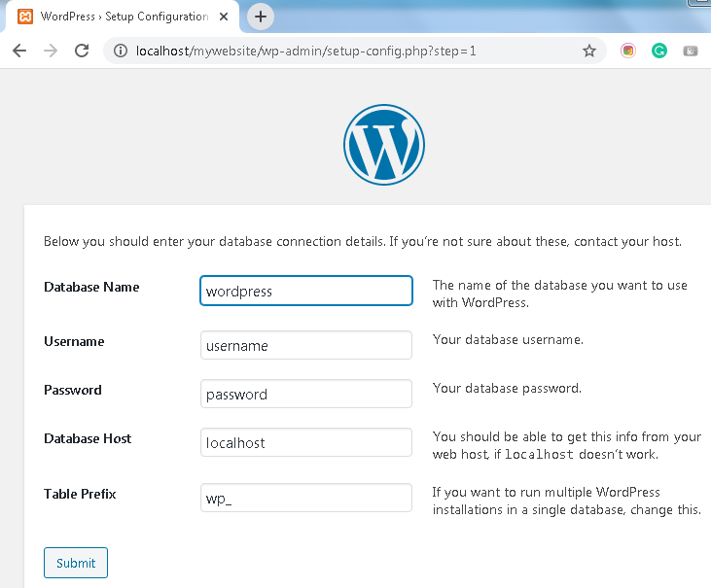Open the colorful camera extension icon

(628, 51)
